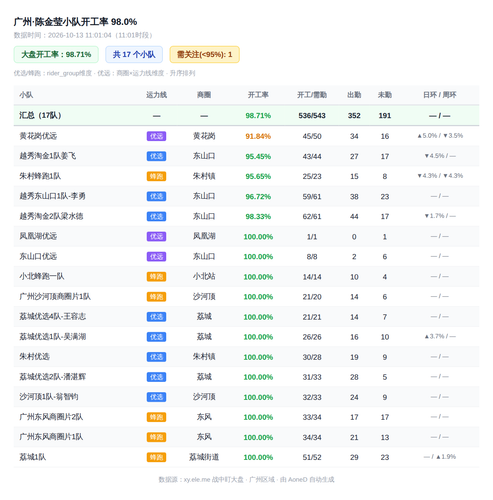Viewport: 493px width, 500px height.
Task: Click the 蜂跑 tag in 朱村蜂跑1队 row
Action: tap(156, 176)
